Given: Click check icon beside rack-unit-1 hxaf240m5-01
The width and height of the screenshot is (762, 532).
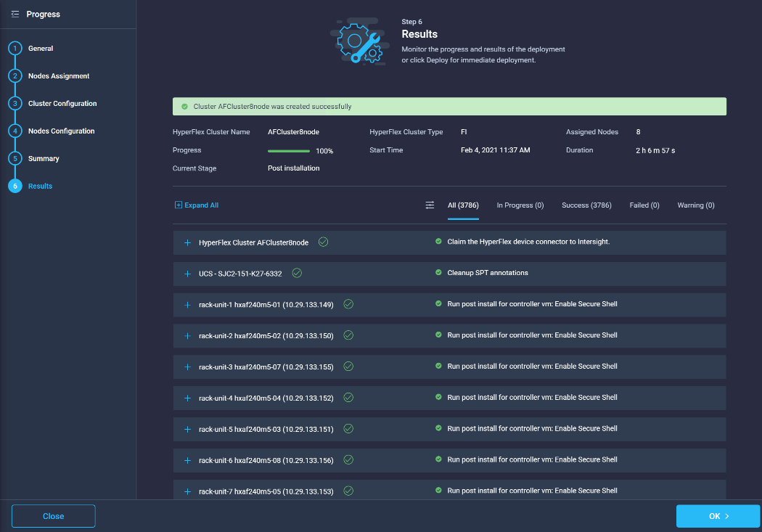Looking at the screenshot, I should pyautogui.click(x=348, y=304).
